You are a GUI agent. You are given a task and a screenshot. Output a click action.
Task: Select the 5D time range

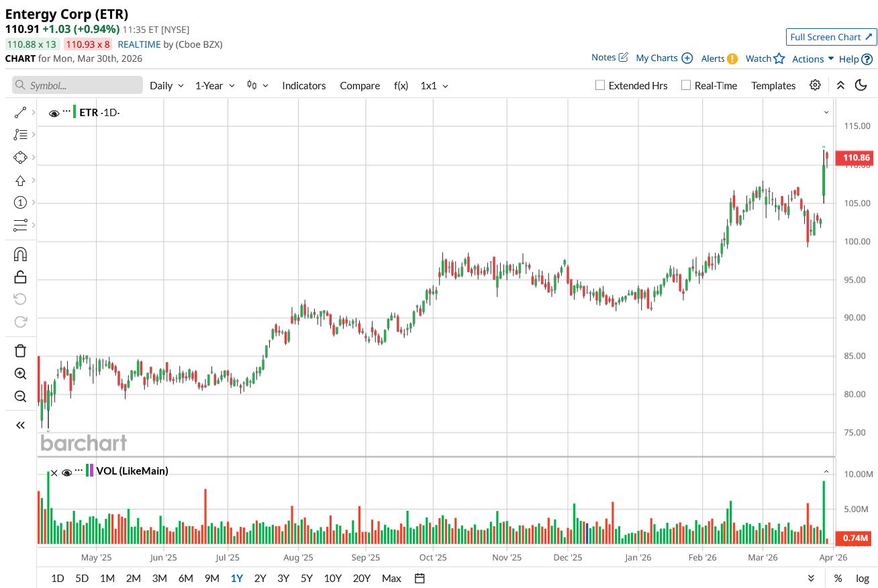coord(82,578)
